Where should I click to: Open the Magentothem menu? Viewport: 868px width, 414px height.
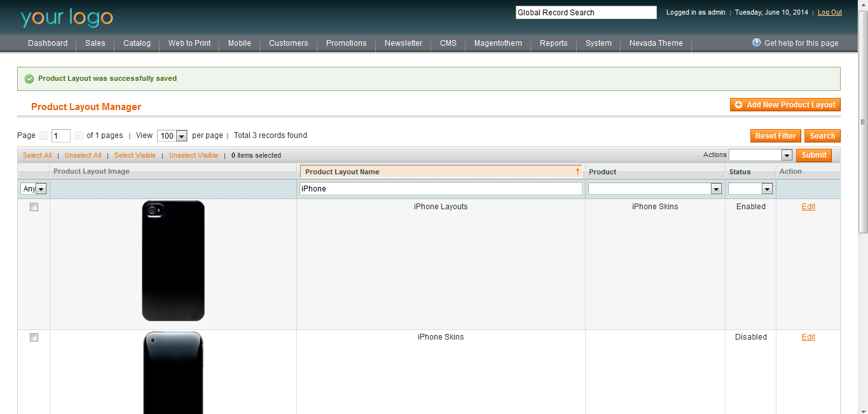(x=499, y=43)
